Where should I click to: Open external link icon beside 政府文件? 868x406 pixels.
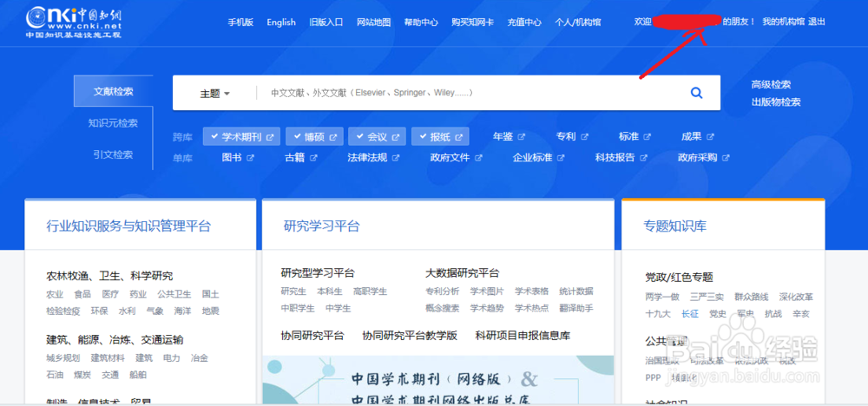(478, 158)
